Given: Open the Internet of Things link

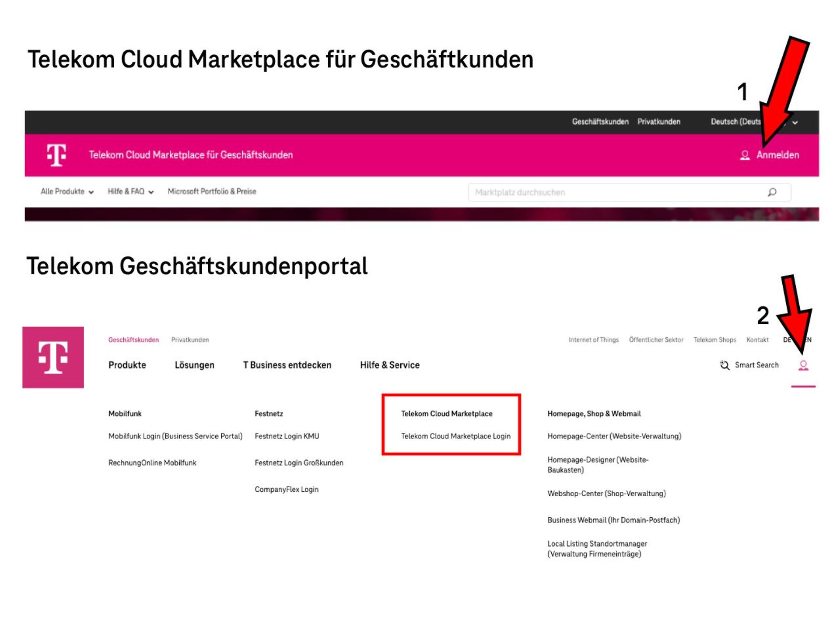Looking at the screenshot, I should 594,340.
